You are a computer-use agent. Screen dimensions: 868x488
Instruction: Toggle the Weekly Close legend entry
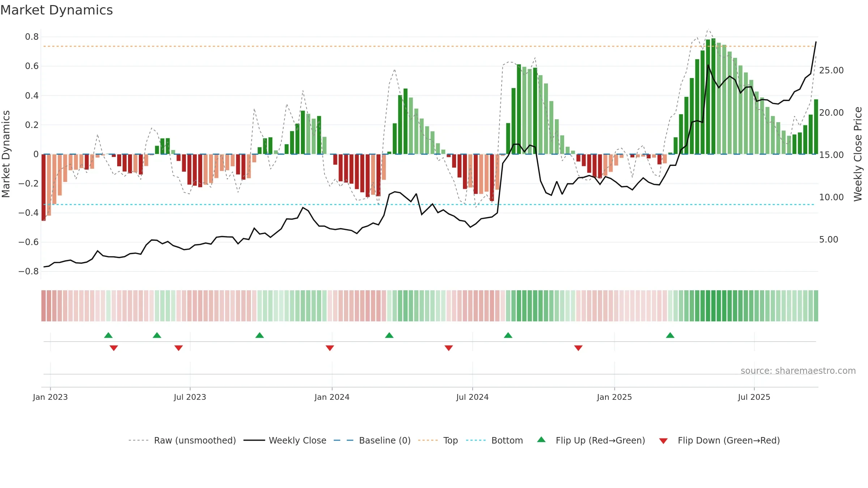(x=285, y=440)
